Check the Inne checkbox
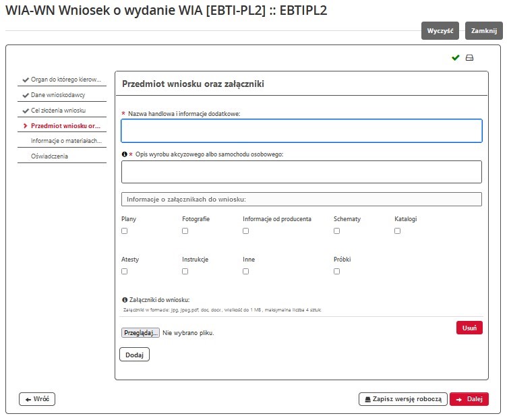 (245, 271)
